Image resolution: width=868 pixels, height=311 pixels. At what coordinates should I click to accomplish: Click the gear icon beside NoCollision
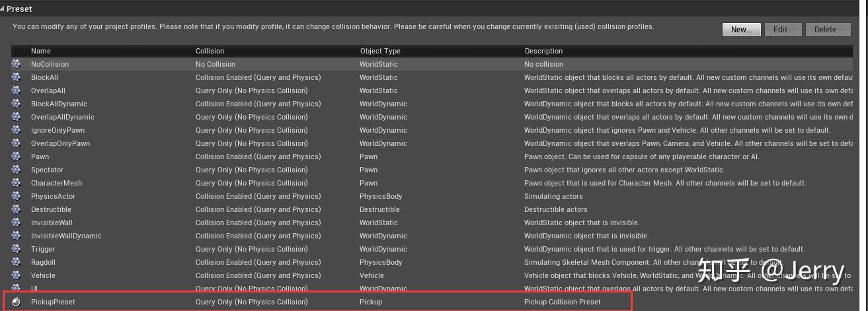(16, 64)
